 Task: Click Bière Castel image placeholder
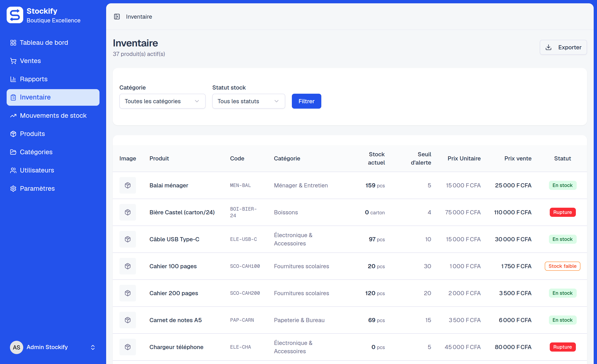point(128,212)
